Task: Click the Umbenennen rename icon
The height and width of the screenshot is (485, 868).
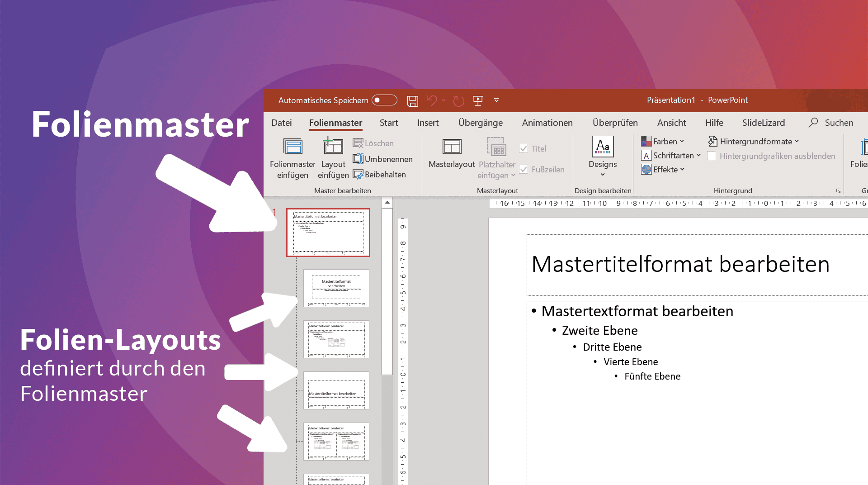Action: [358, 159]
